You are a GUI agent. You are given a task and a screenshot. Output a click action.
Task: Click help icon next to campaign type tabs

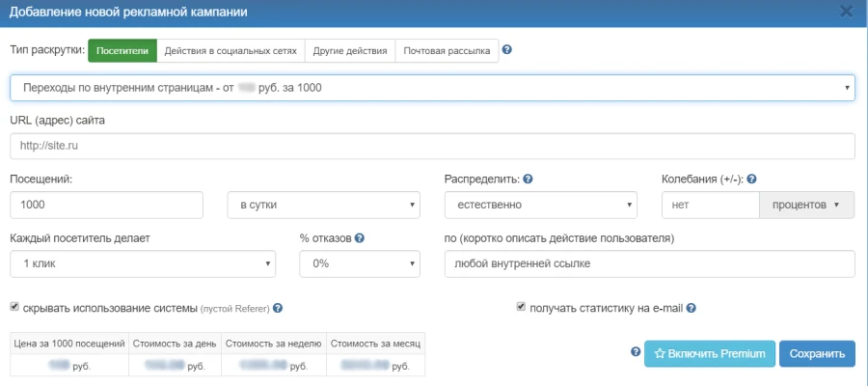pyautogui.click(x=507, y=50)
